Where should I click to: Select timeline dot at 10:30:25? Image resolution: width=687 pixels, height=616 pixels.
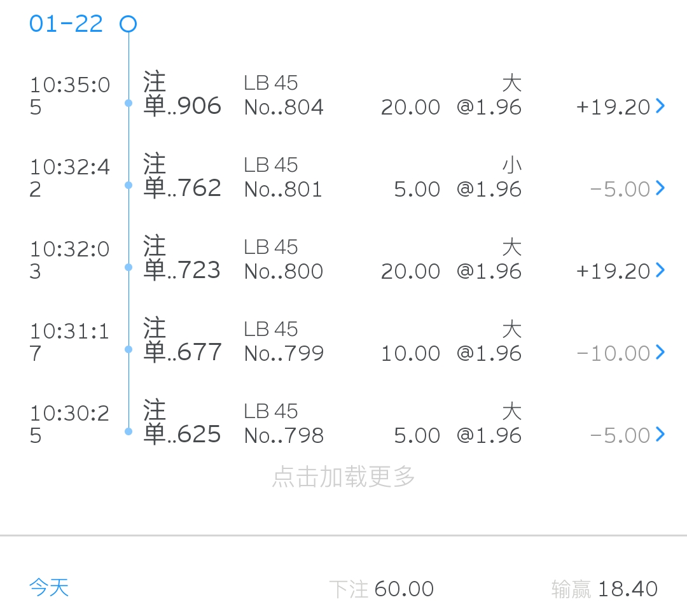128,431
